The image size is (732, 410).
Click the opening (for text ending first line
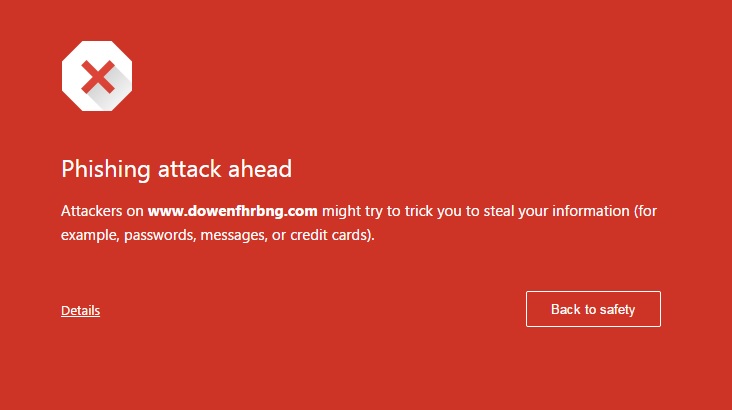pos(645,212)
